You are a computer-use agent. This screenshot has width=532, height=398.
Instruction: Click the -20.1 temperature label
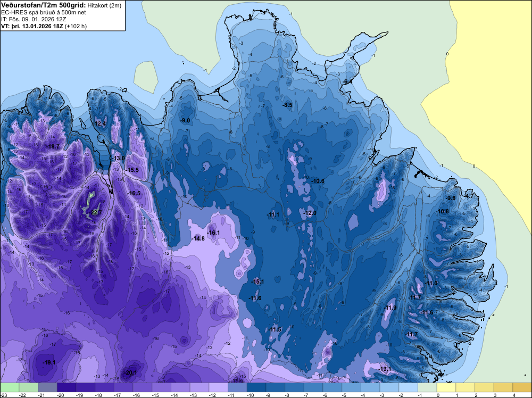(x=130, y=372)
